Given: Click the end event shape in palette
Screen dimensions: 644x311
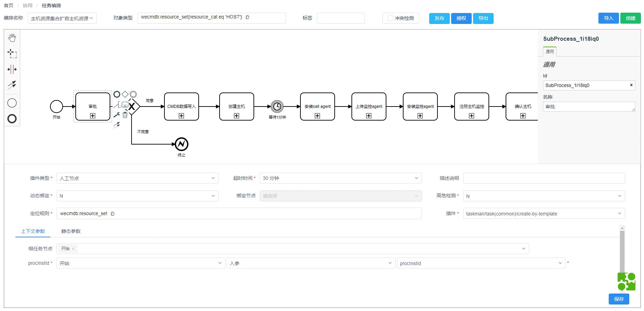Looking at the screenshot, I should point(12,119).
